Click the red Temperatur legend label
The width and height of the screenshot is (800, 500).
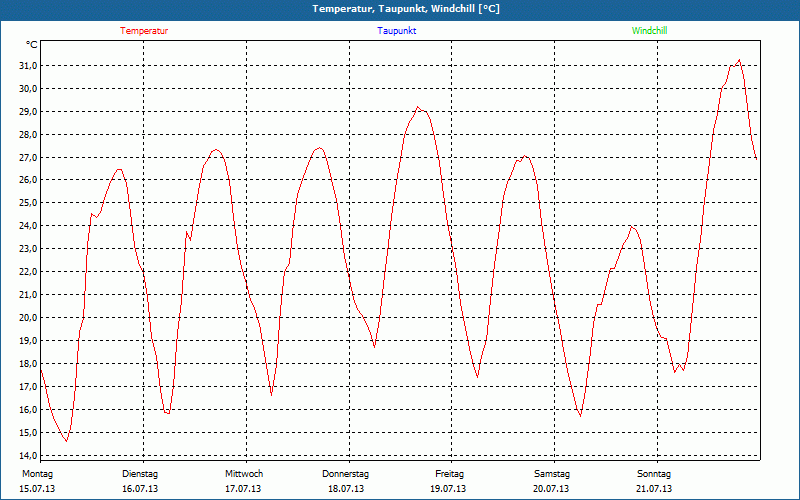pyautogui.click(x=144, y=31)
